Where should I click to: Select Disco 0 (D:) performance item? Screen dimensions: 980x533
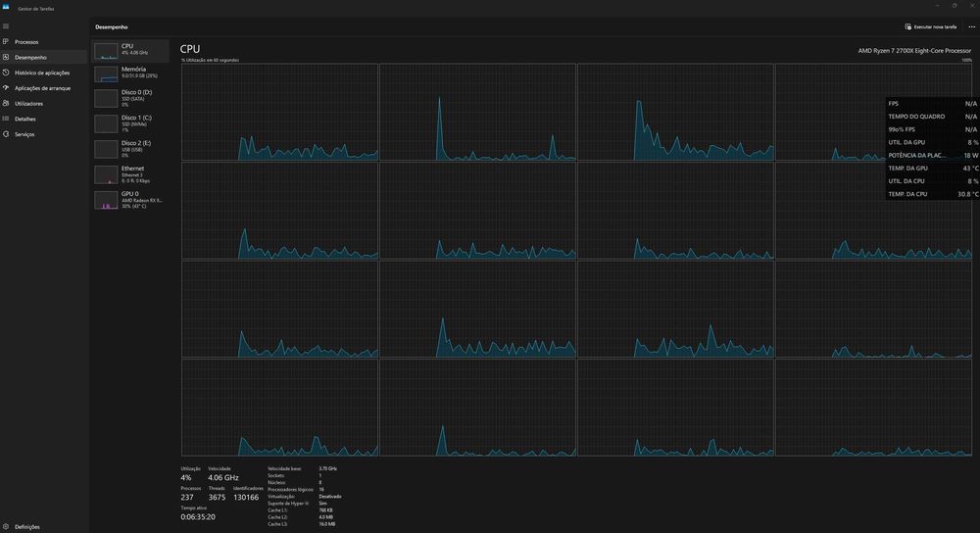tap(130, 98)
